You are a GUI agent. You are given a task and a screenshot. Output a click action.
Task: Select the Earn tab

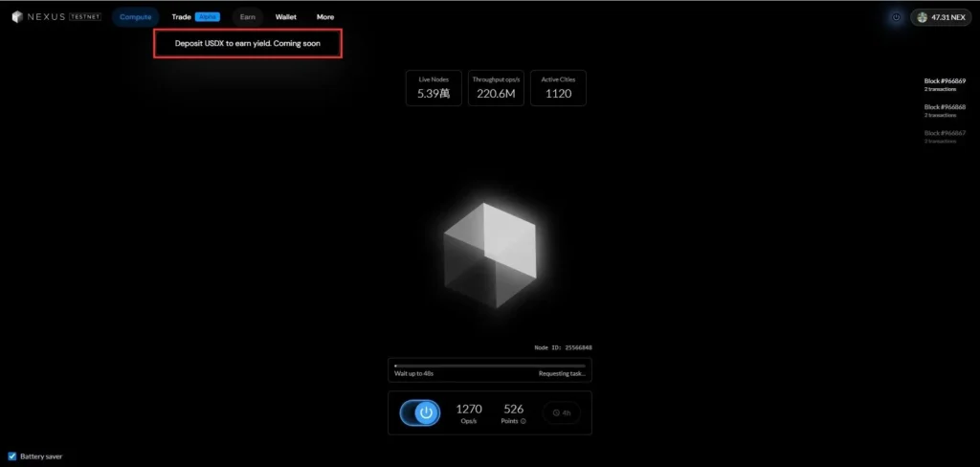click(x=248, y=17)
